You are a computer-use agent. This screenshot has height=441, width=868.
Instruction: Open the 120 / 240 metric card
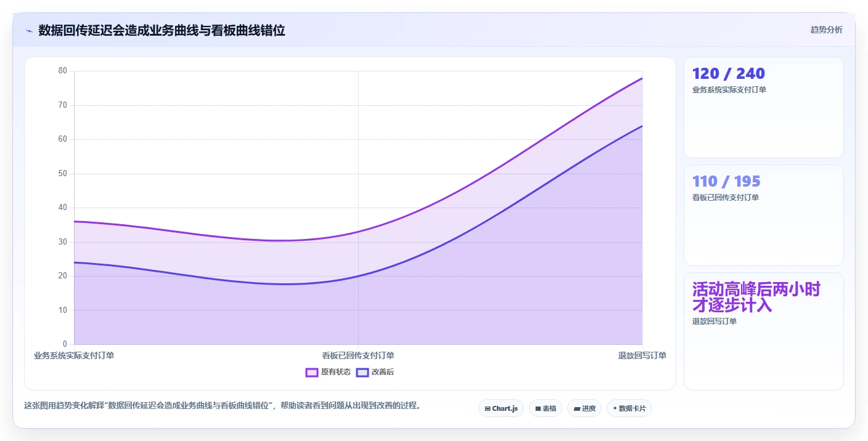pos(764,107)
